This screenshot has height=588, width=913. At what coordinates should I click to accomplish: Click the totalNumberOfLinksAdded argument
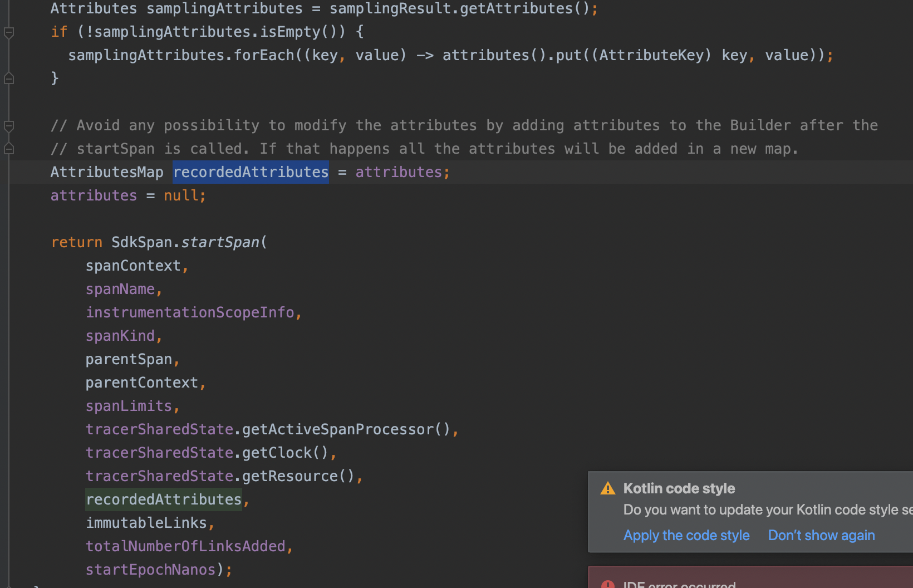[x=185, y=546]
